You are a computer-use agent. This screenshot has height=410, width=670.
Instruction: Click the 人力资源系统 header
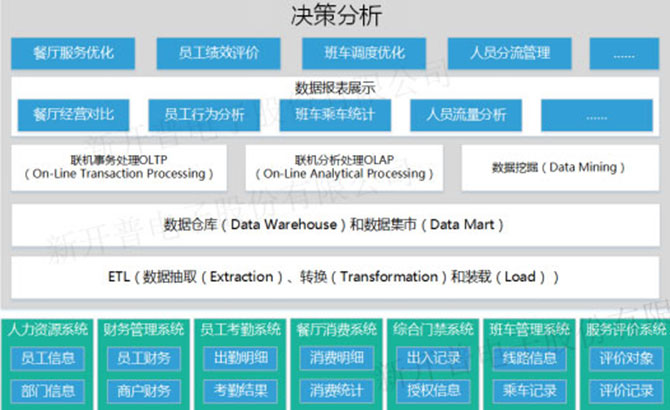[x=47, y=329]
